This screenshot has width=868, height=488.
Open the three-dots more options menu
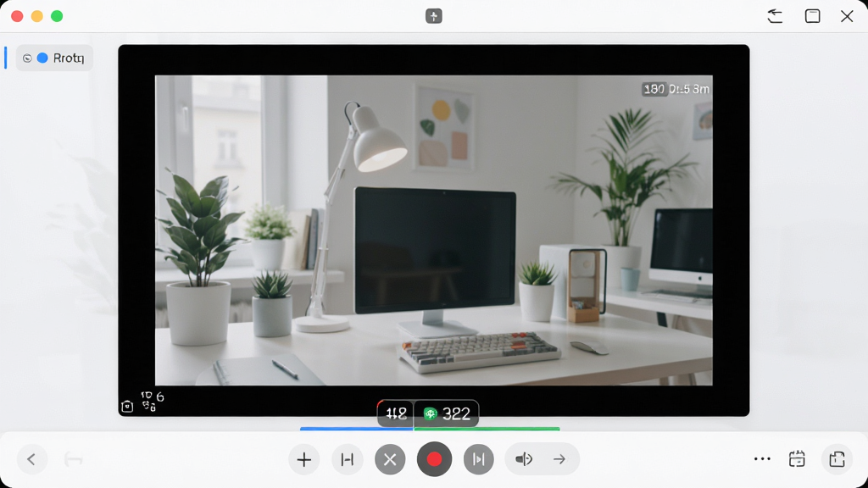[x=762, y=458]
